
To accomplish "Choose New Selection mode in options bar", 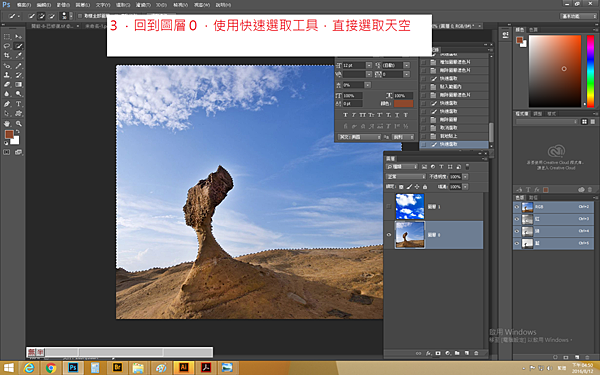I will pos(32,16).
